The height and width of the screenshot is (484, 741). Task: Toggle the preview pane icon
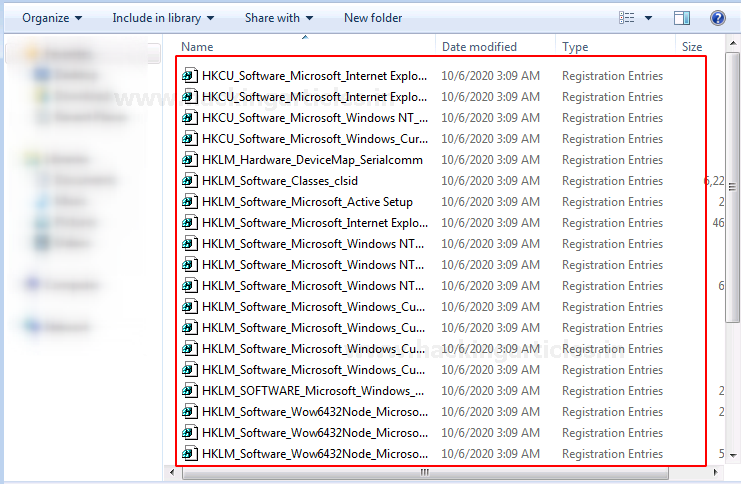[681, 18]
